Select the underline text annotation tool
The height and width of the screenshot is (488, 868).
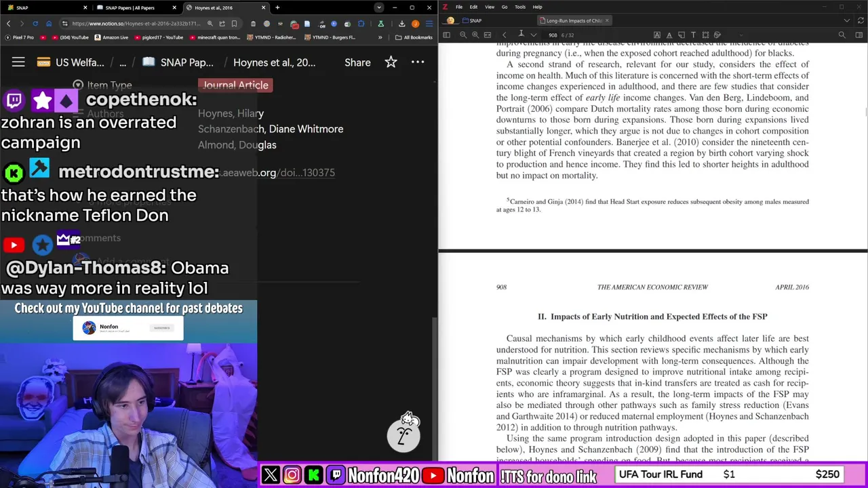pyautogui.click(x=669, y=35)
